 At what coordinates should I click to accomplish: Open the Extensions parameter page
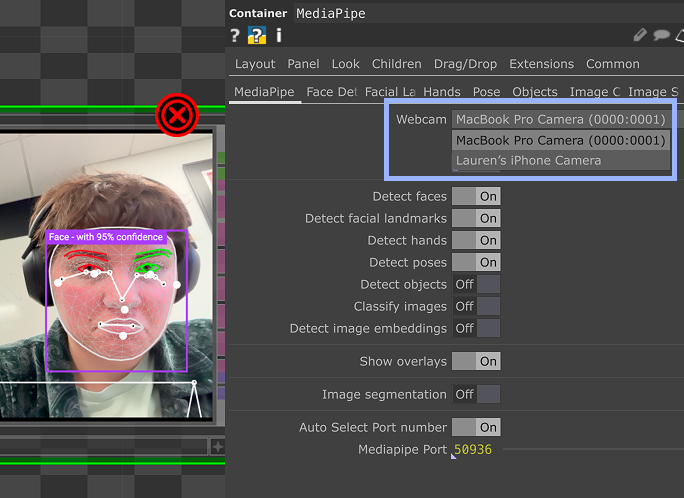coord(541,64)
